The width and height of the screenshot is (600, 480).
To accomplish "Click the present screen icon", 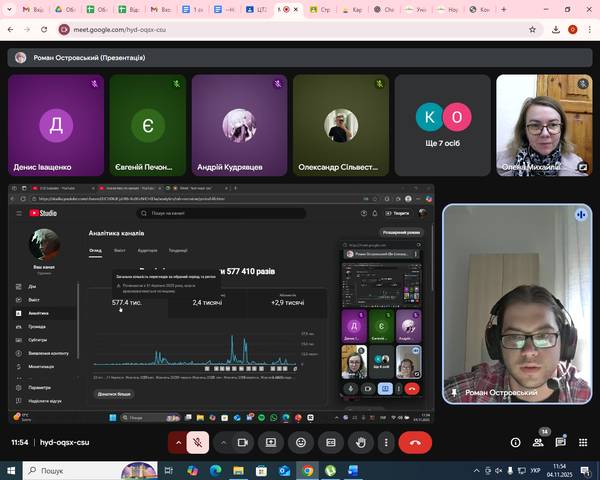I will point(270,442).
